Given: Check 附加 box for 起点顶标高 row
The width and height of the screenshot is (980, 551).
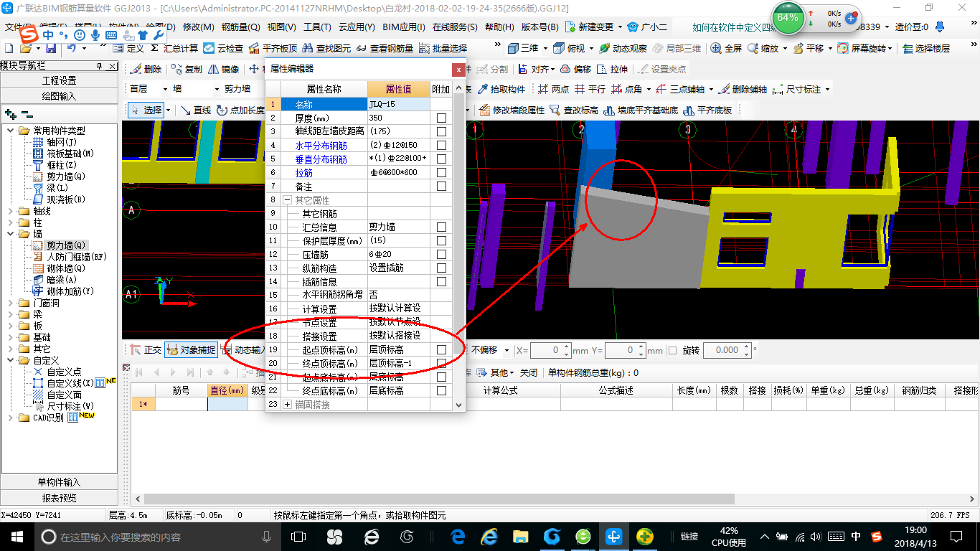Looking at the screenshot, I should [441, 350].
